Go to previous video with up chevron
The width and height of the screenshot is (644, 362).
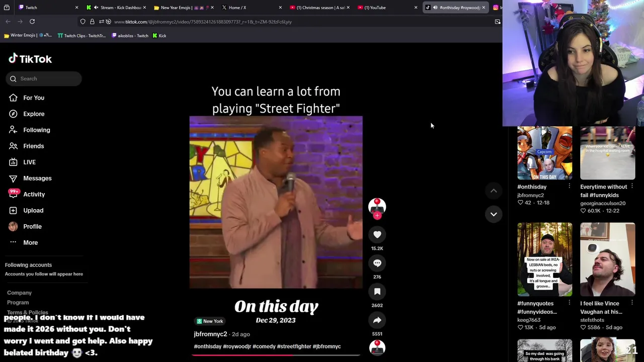tap(494, 191)
